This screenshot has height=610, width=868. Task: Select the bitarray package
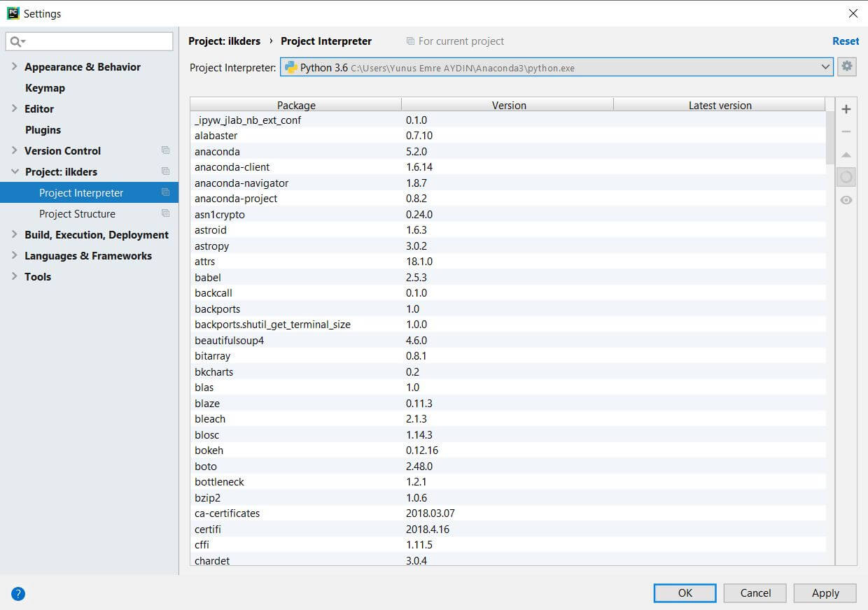508,356
